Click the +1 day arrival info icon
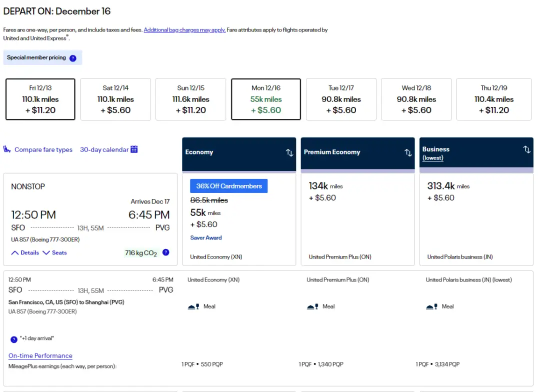540x392 pixels. point(14,339)
